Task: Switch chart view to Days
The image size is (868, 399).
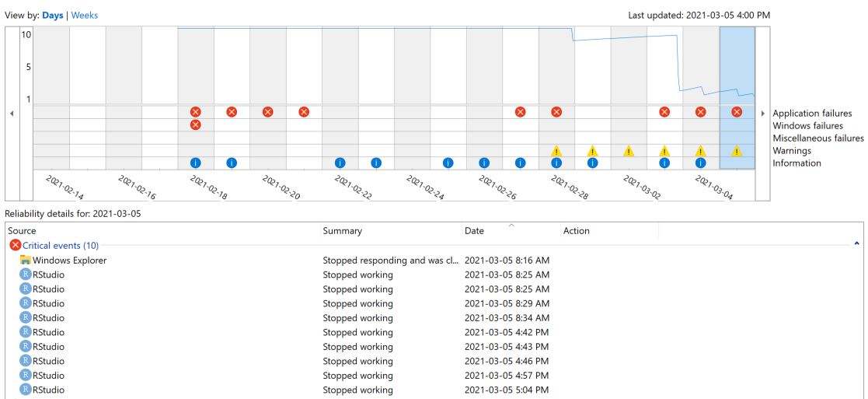Action: pos(53,16)
